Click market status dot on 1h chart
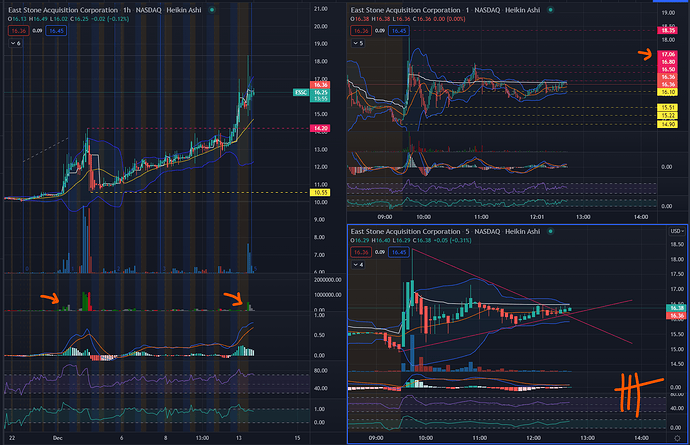The height and width of the screenshot is (445, 690). coord(212,10)
